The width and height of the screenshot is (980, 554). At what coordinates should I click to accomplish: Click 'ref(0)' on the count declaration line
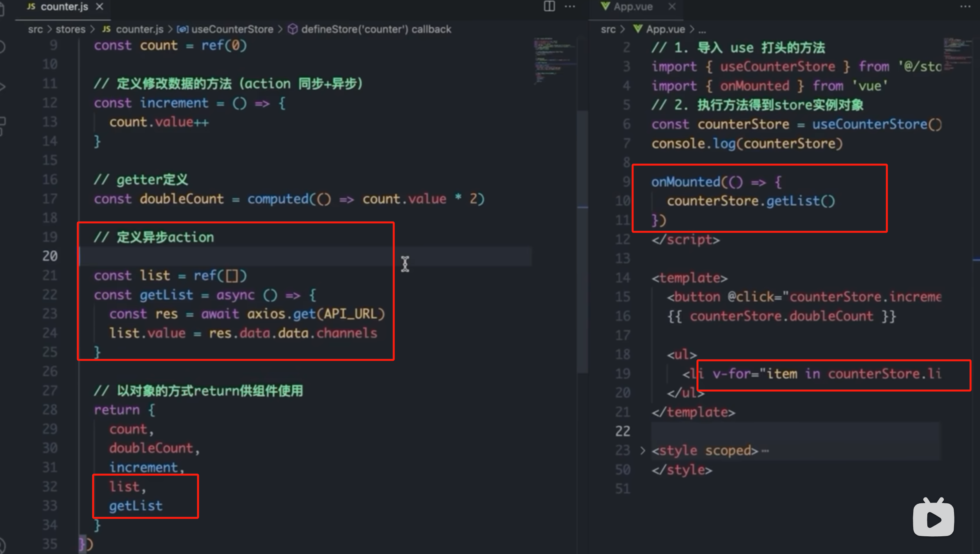[x=224, y=46]
